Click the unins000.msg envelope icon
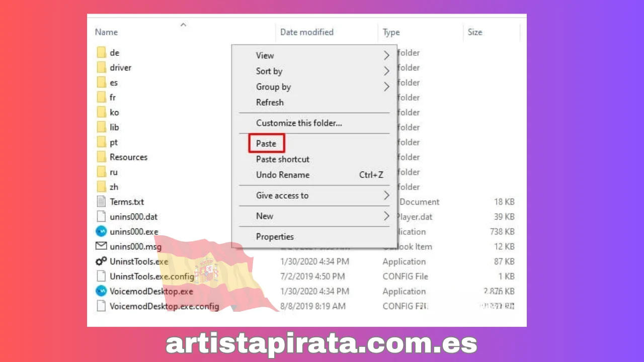Screen dimensions: 644x362 point(102,246)
